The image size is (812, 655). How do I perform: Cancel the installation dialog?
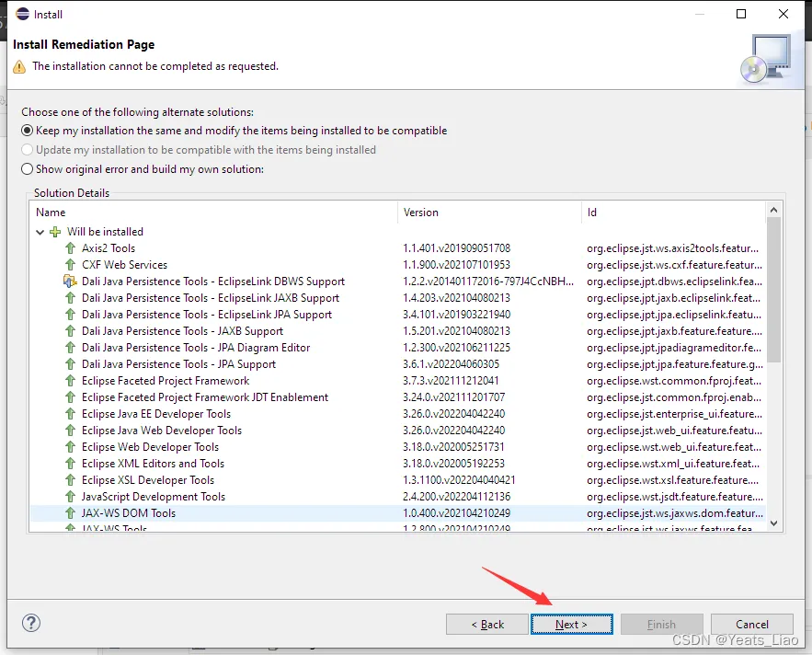(x=752, y=625)
